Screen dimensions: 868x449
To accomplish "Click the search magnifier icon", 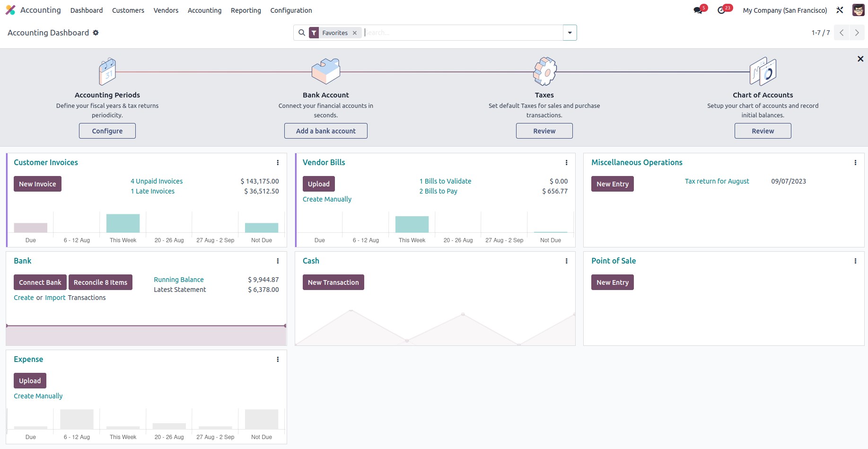I will [x=302, y=33].
